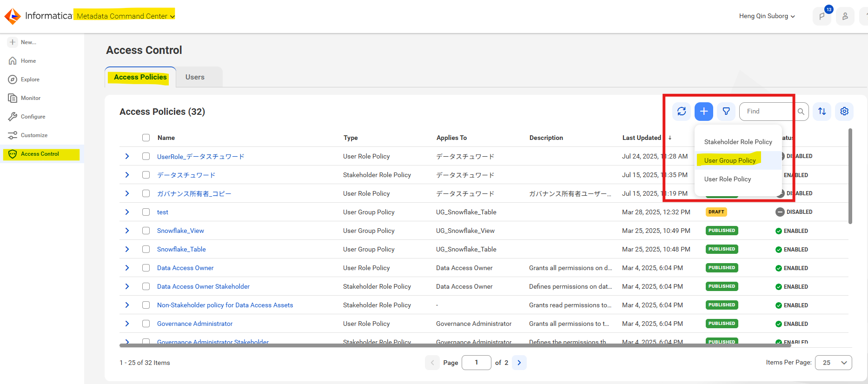Check the Snowflake_View row checkbox
The width and height of the screenshot is (868, 384).
click(x=146, y=231)
